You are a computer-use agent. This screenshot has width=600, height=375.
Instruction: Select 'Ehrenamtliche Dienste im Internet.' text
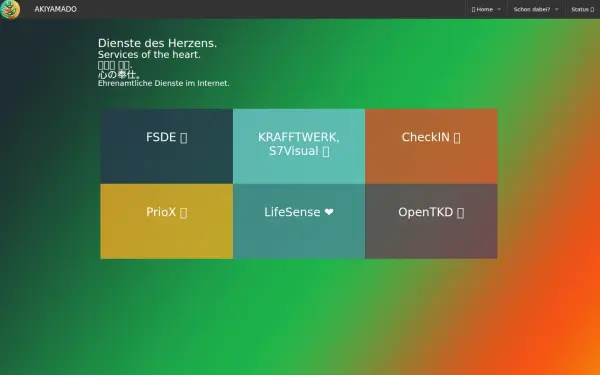pos(164,83)
